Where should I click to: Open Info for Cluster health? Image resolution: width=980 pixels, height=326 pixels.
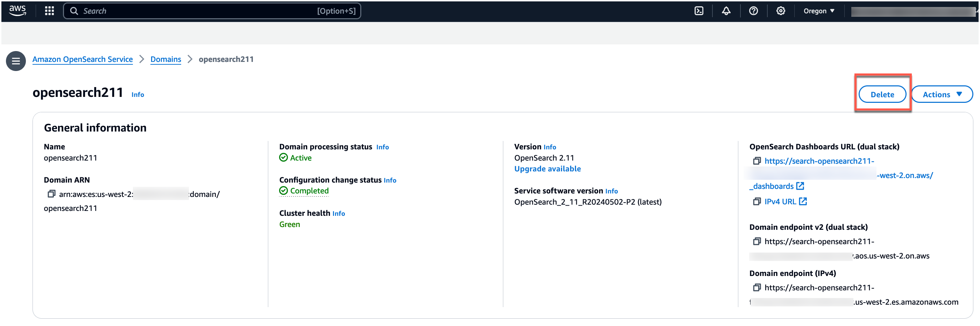[339, 213]
